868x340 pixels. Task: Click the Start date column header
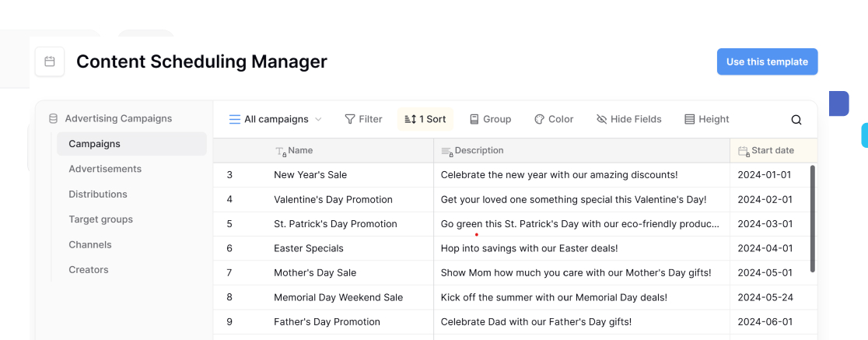(773, 151)
